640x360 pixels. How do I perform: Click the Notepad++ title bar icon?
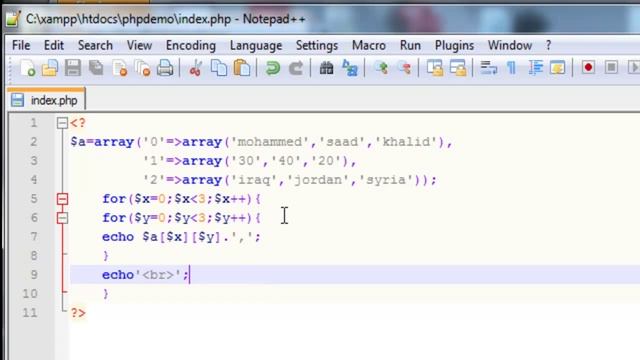click(x=13, y=19)
